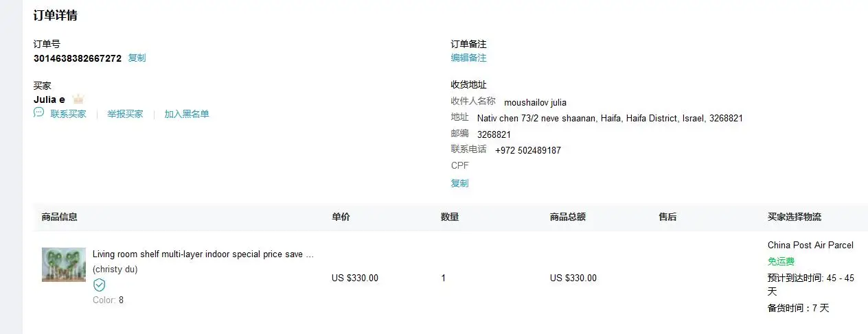
Task: Click the chat bubble icon beside 联系买家
Action: tap(38, 113)
